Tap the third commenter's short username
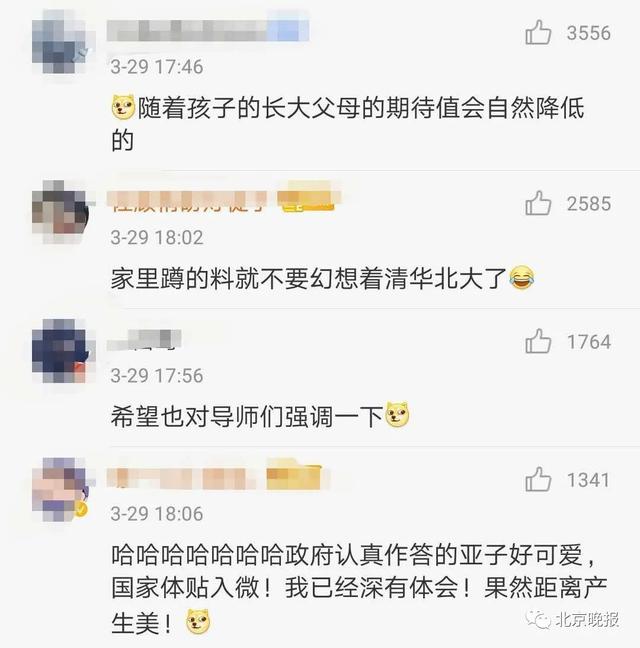Screen dimensions: 640x648 tap(144, 340)
